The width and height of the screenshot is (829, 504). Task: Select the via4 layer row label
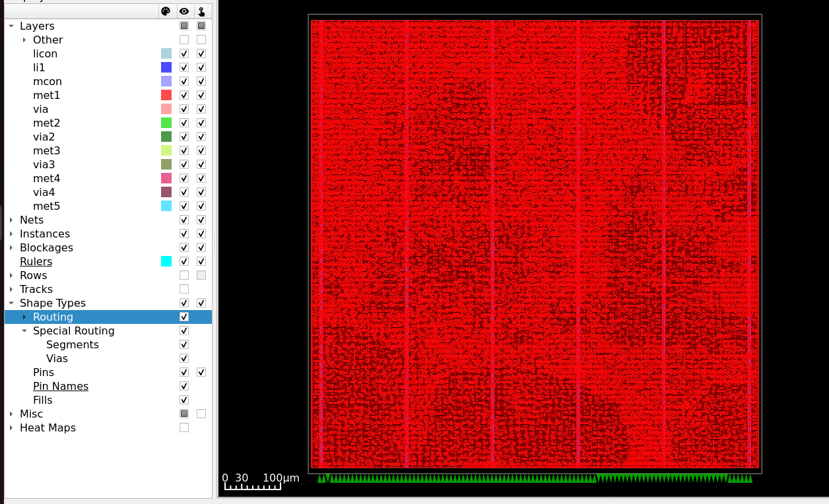[x=44, y=192]
